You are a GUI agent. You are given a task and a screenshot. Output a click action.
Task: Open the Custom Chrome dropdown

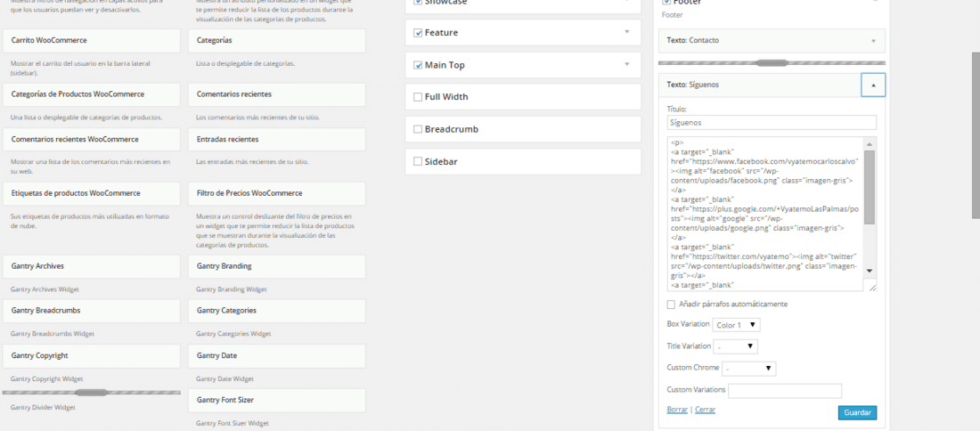coord(748,369)
